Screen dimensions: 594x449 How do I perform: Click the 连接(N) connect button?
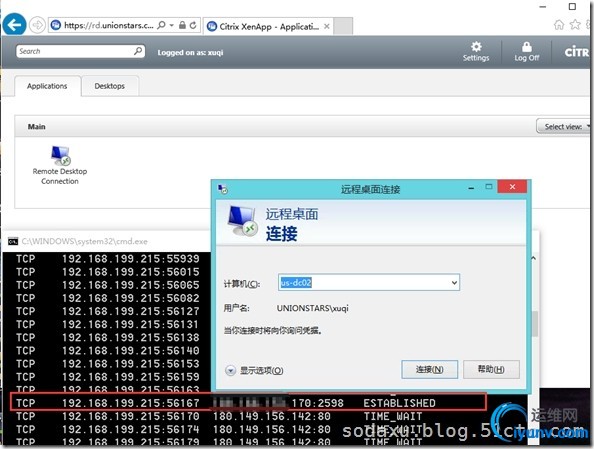[x=430, y=369]
